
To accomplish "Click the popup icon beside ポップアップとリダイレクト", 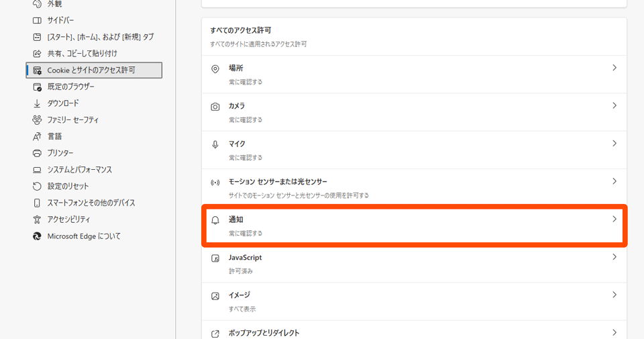I will tap(215, 334).
